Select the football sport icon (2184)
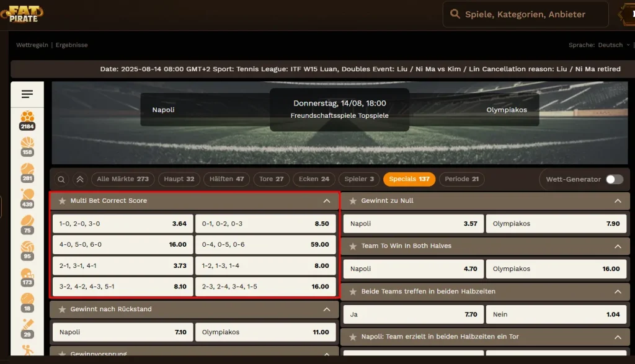The image size is (635, 364). (x=27, y=120)
